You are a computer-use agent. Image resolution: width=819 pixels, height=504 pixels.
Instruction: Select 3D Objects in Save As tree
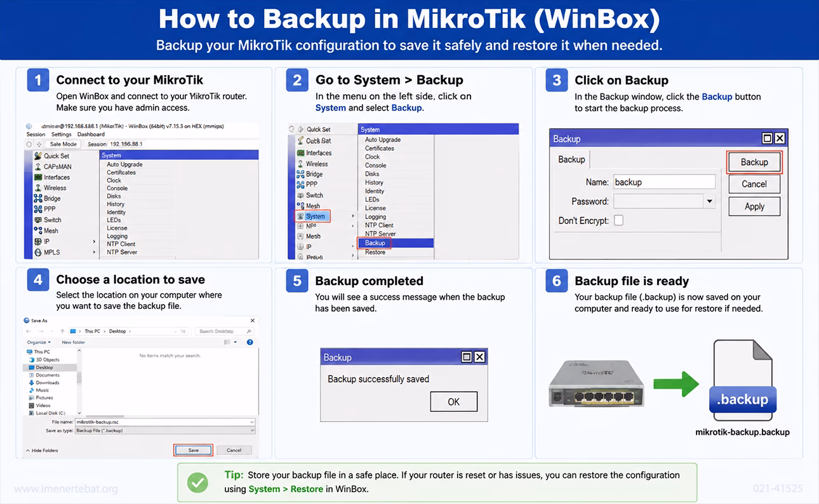point(44,359)
